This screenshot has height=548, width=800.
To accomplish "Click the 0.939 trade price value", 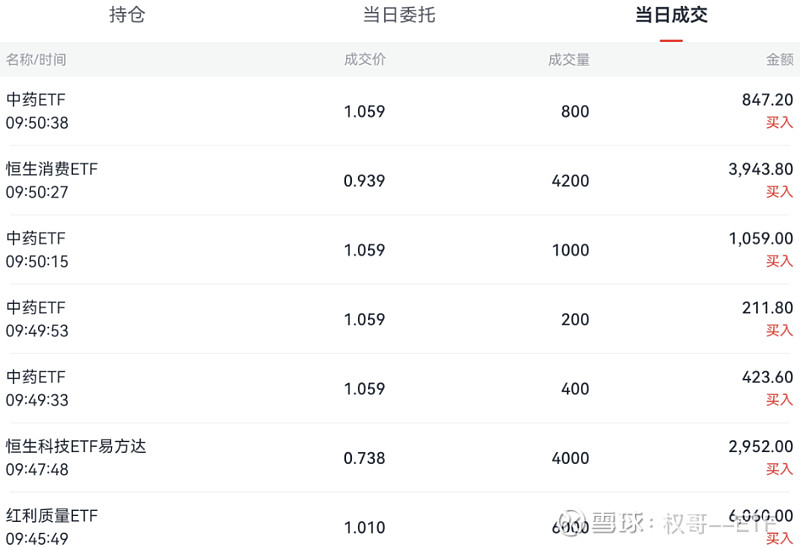I will click(x=364, y=181).
